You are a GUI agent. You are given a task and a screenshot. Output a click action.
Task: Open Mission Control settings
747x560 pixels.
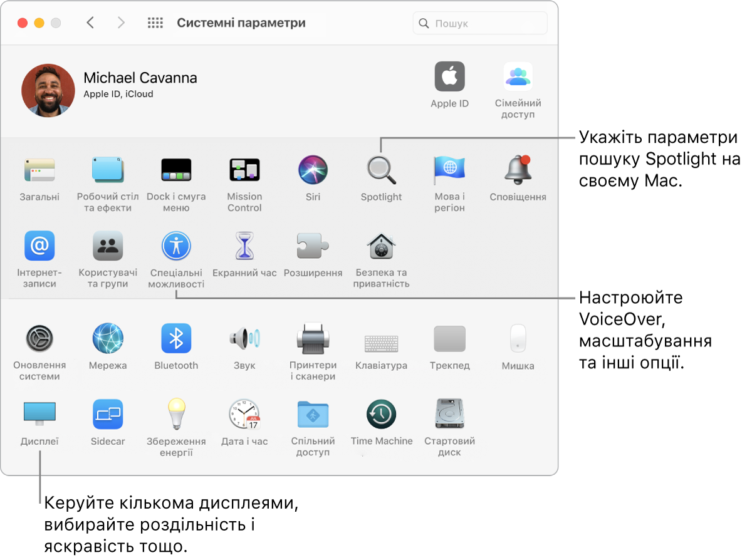click(x=244, y=170)
